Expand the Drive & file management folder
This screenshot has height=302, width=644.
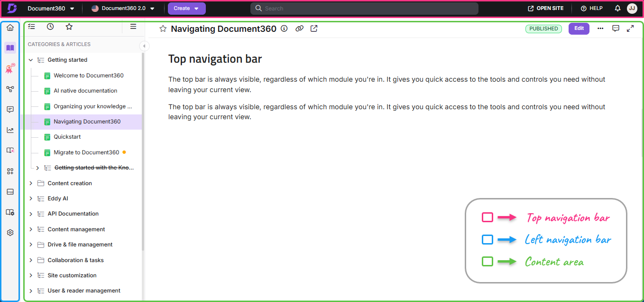click(31, 245)
